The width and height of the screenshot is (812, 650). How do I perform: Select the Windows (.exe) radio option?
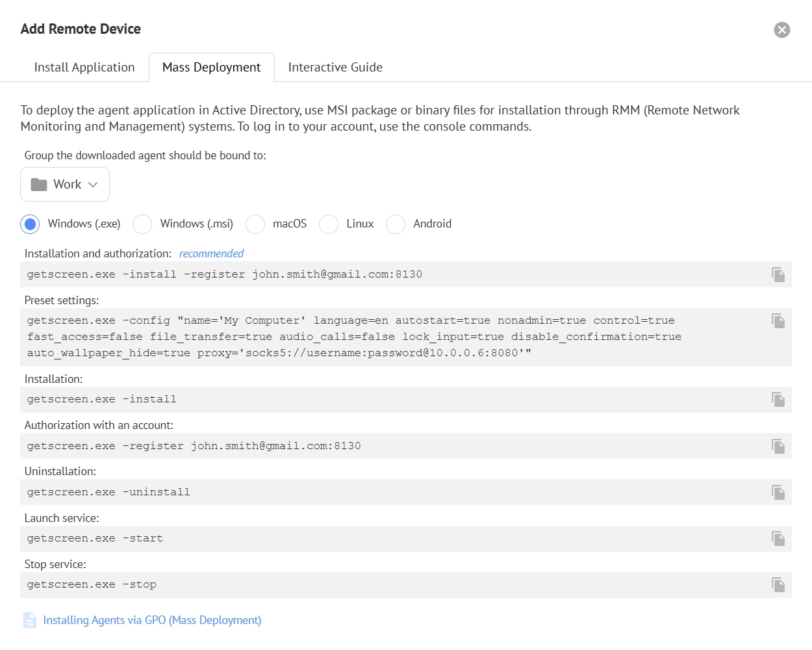(30, 224)
